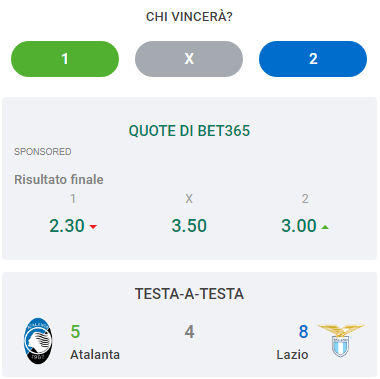Viewport: 380px width, 379px height.
Task: Click the Atalanta club crest
Action: (x=38, y=340)
